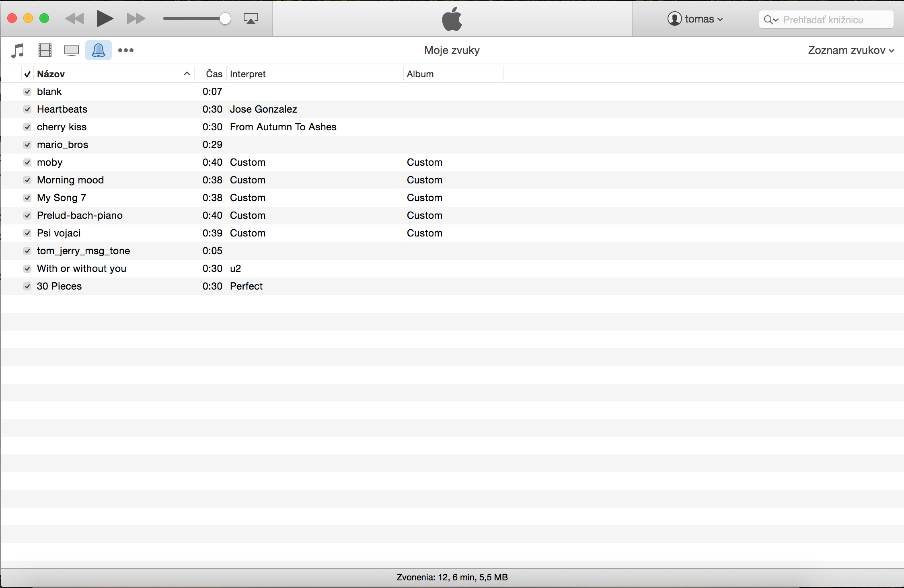
Task: Select the cherry kiss tone name
Action: click(62, 127)
